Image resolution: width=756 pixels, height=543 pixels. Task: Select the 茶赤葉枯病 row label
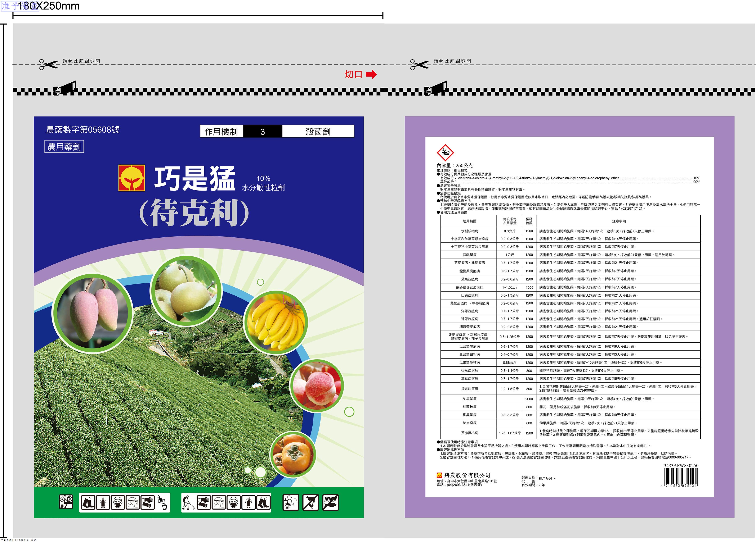[x=469, y=433]
